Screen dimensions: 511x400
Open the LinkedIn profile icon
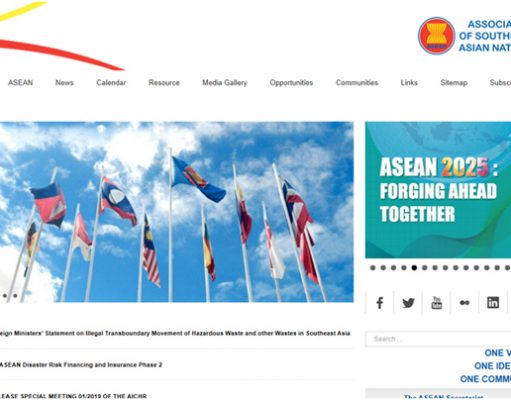(493, 303)
